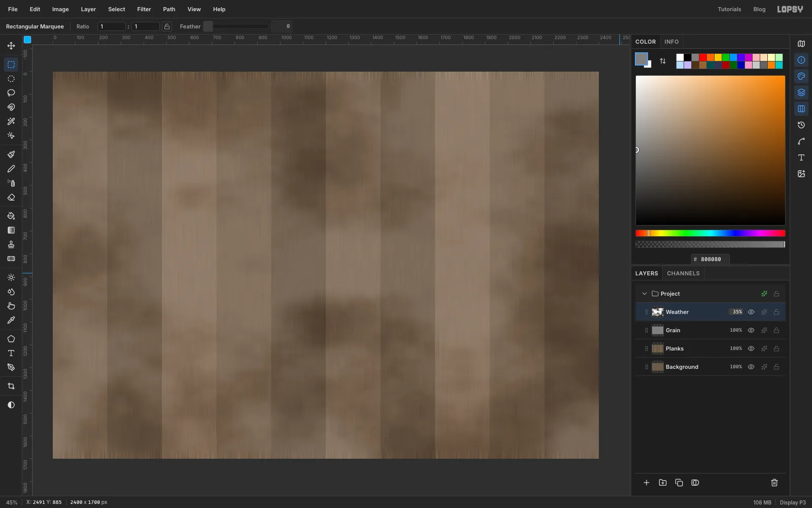Click the Display P3 color profile

(793, 502)
